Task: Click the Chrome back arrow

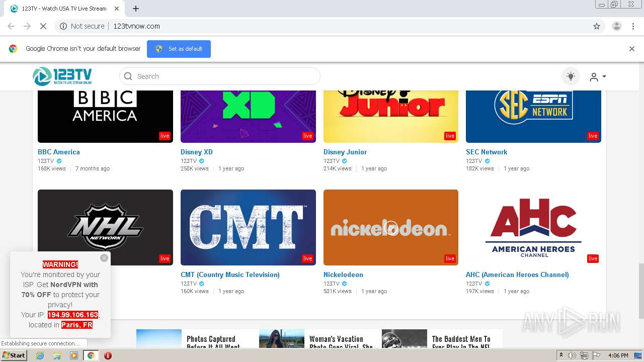Action: [11, 26]
